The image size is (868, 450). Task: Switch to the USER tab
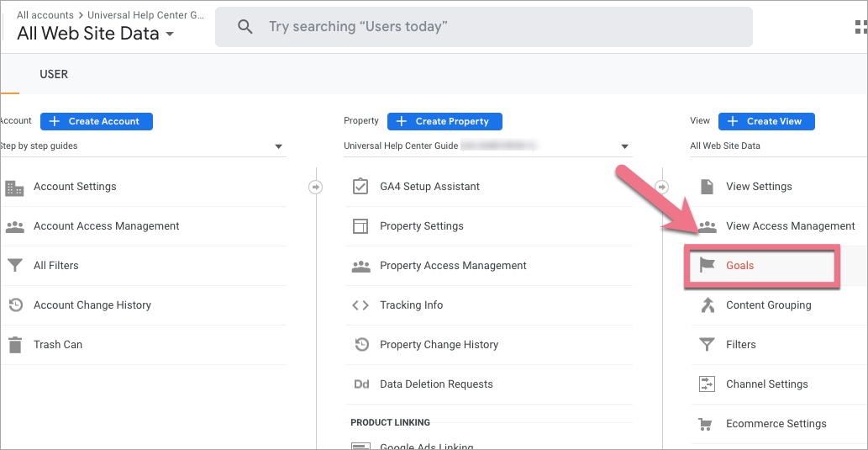pos(54,74)
